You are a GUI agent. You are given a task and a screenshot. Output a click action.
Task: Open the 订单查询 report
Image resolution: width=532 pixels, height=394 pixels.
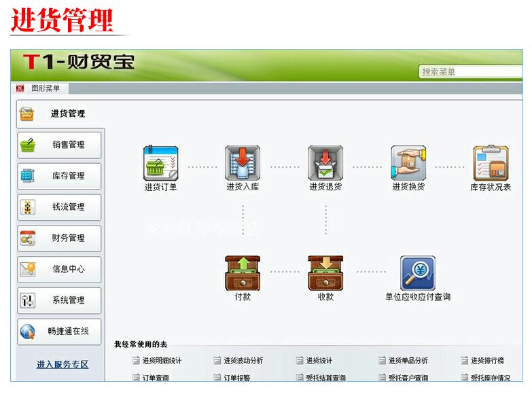point(156,378)
